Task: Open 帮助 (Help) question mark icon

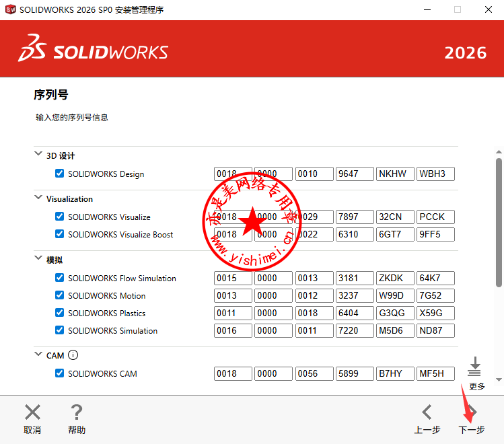Action: 77,412
